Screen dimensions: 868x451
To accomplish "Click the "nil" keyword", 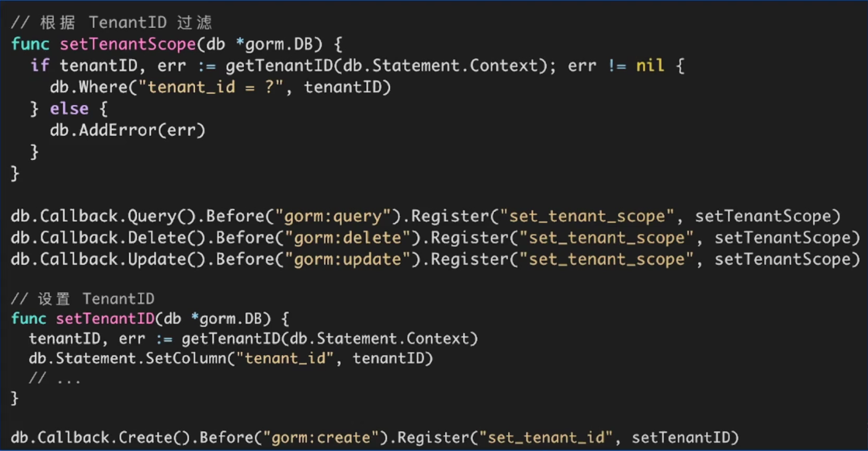I will click(x=650, y=65).
